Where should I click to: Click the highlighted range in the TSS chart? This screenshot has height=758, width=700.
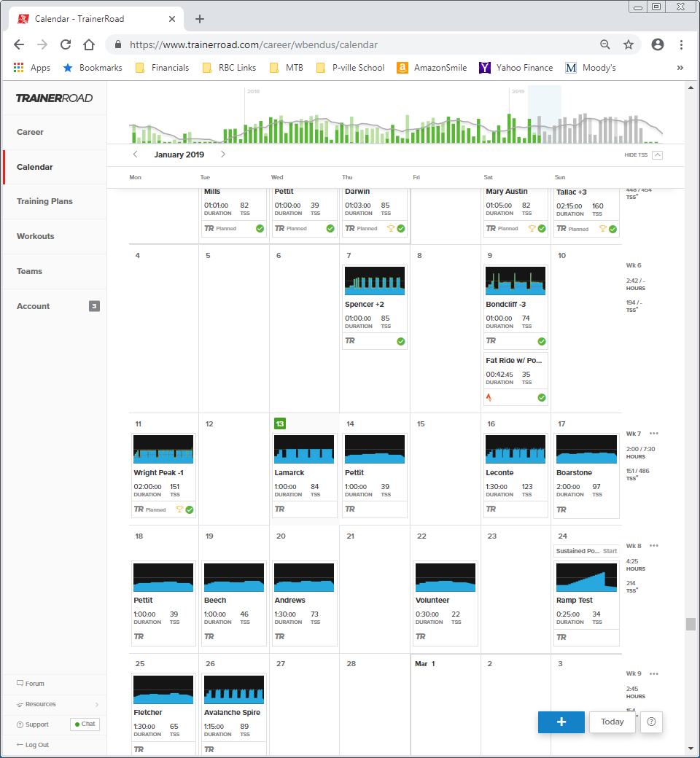tap(545, 114)
